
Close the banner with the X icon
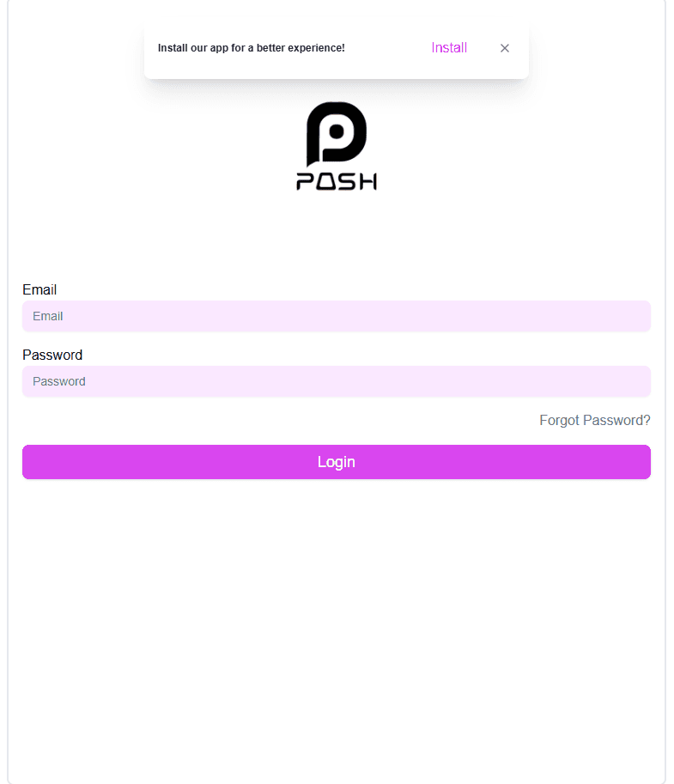click(505, 48)
